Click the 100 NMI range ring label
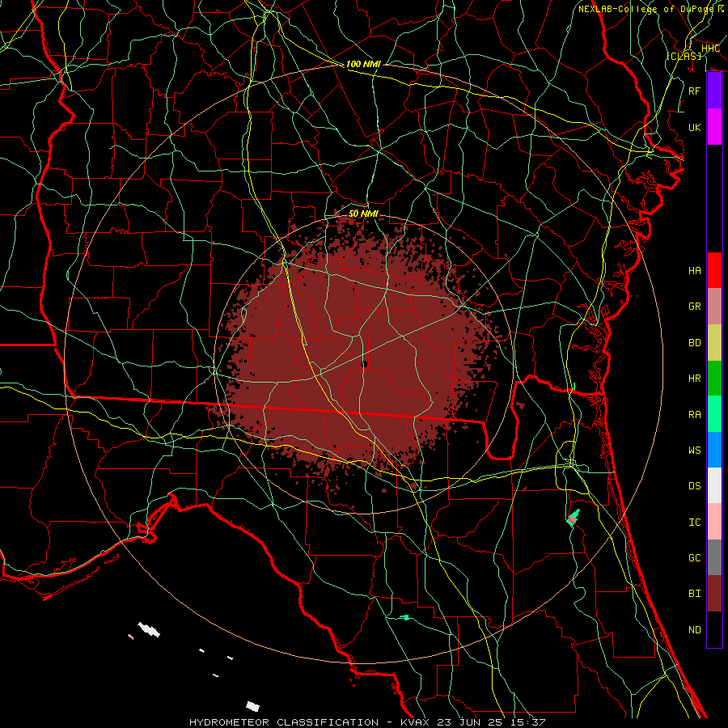This screenshot has width=728, height=728. 363,64
